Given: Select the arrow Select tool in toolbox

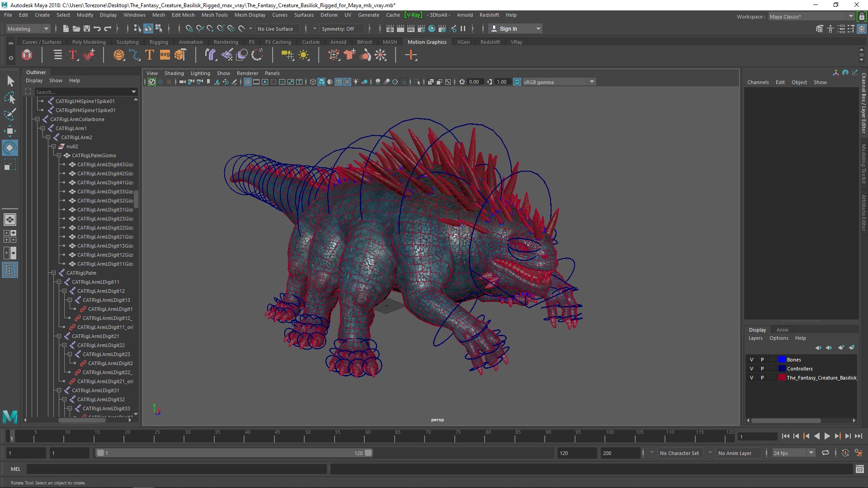Looking at the screenshot, I should 10,81.
